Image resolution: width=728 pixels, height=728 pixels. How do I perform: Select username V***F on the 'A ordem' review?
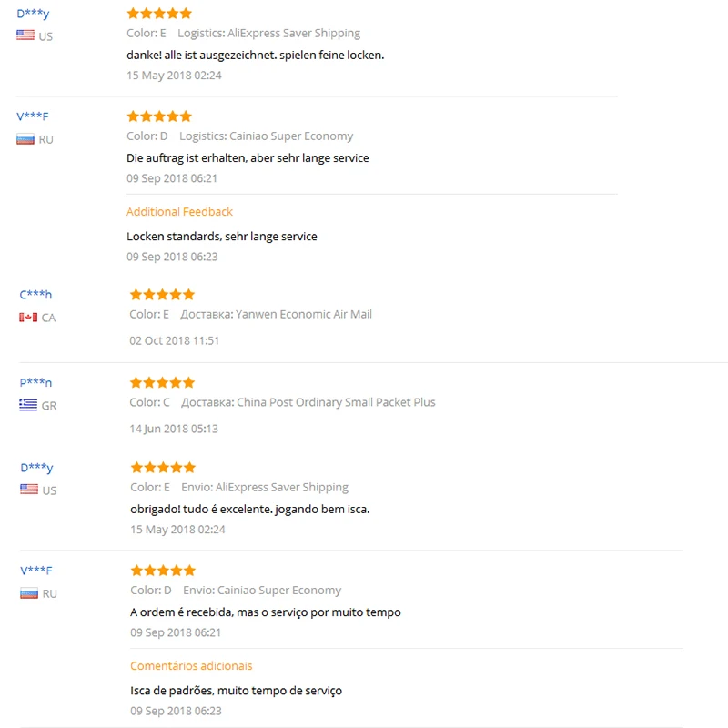[x=36, y=571]
